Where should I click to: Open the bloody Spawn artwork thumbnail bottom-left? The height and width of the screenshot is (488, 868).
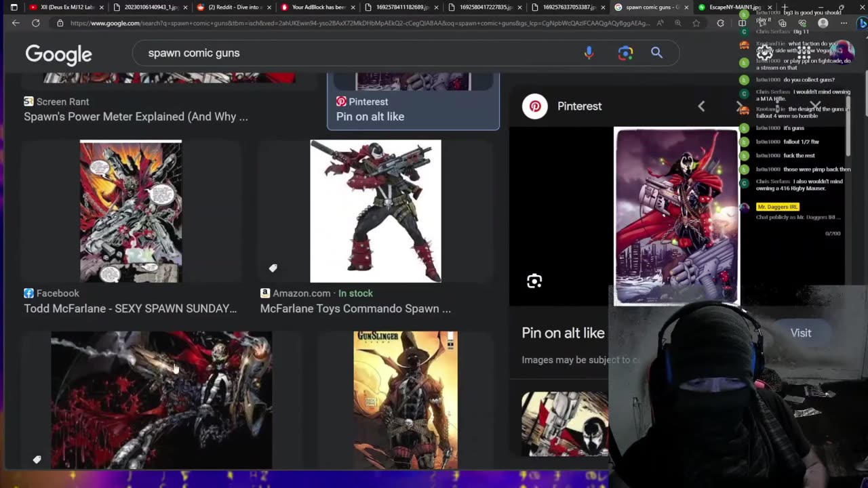tap(161, 400)
